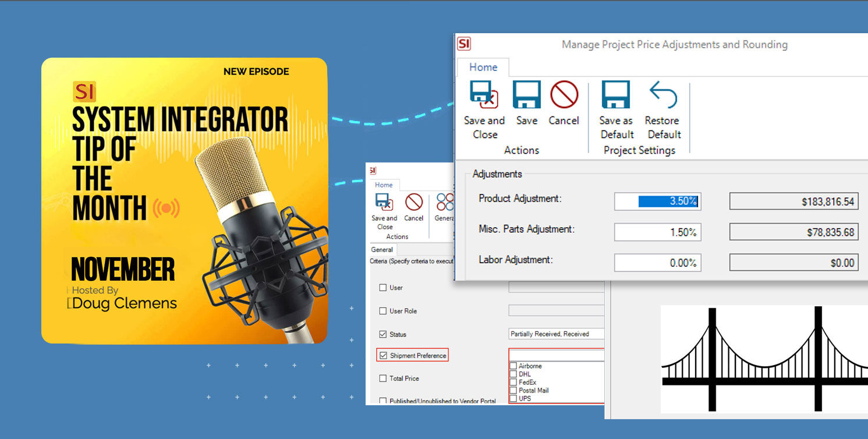The height and width of the screenshot is (439, 868).
Task: Open the Home tab in the Price Adjustments window
Action: [483, 67]
